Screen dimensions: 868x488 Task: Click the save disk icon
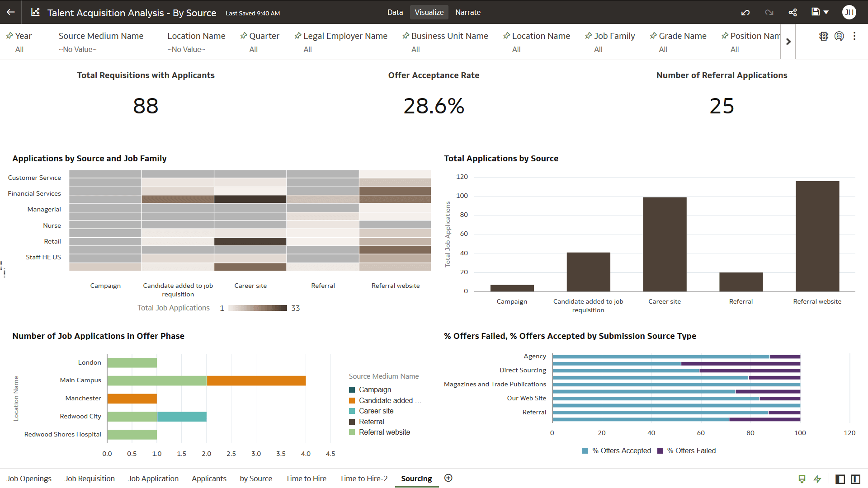click(815, 12)
